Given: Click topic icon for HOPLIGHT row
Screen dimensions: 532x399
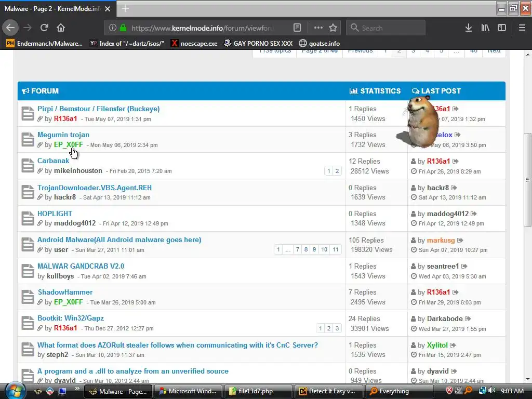Looking at the screenshot, I should (x=28, y=219).
